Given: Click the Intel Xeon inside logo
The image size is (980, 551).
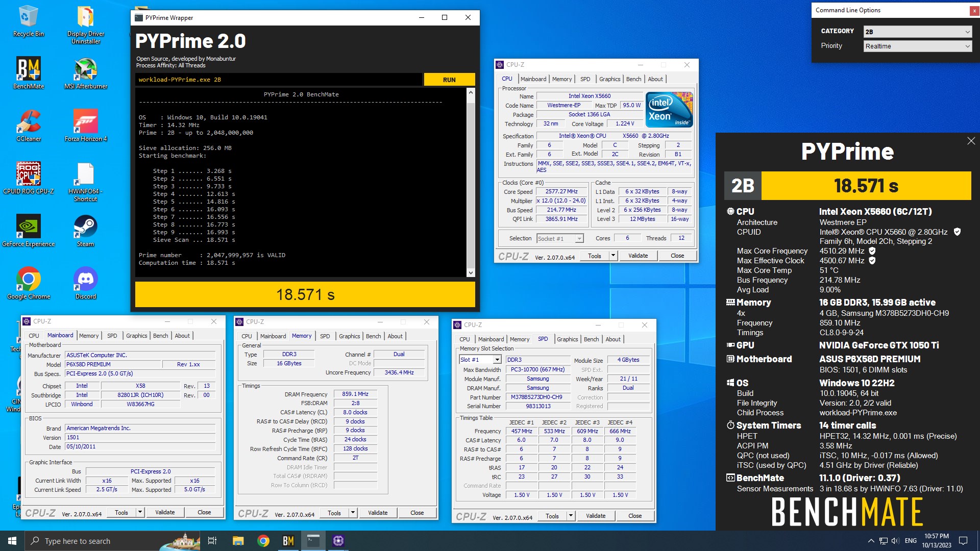Looking at the screenshot, I should (669, 109).
